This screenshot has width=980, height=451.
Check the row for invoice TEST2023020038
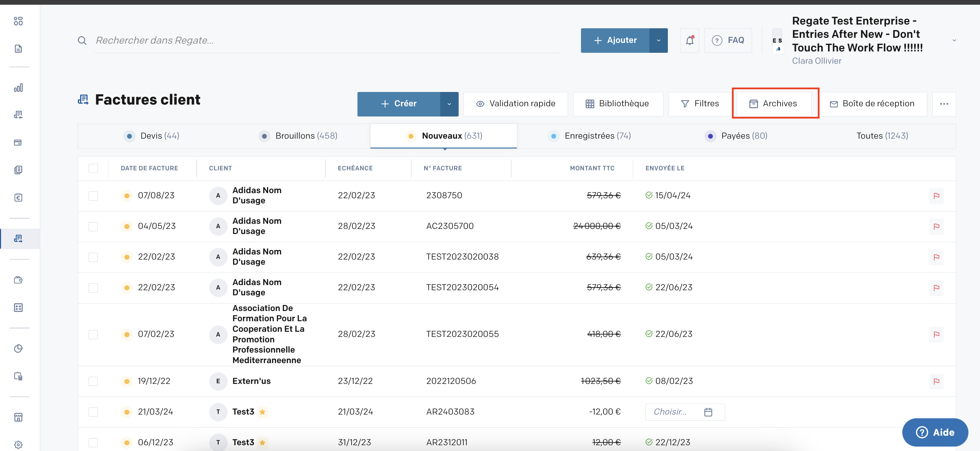click(x=93, y=257)
